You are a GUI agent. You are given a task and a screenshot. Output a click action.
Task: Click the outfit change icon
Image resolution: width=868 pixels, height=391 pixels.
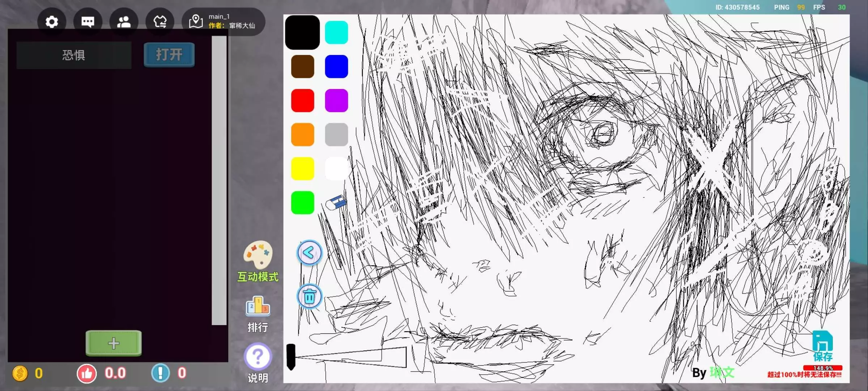(159, 22)
